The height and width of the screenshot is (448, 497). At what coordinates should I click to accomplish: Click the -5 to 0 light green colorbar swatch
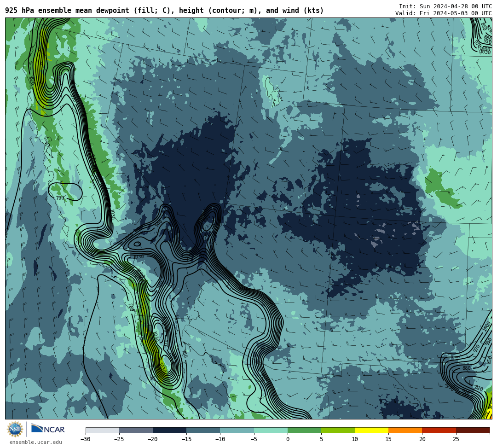click(271, 430)
